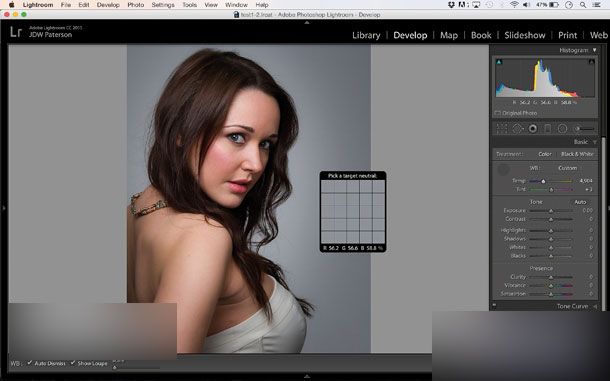
Task: Click the Lr logo icon
Action: pyautogui.click(x=16, y=32)
